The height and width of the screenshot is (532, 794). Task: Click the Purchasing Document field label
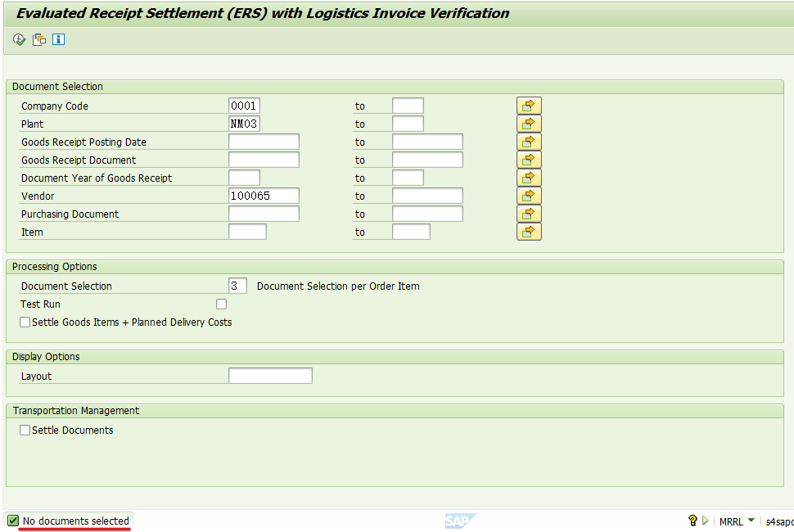(x=70, y=214)
